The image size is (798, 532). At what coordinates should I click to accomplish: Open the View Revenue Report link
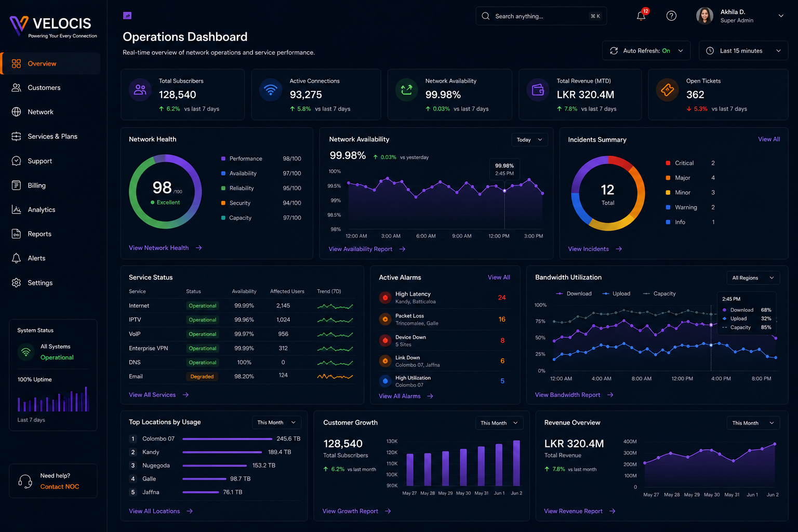(x=579, y=511)
